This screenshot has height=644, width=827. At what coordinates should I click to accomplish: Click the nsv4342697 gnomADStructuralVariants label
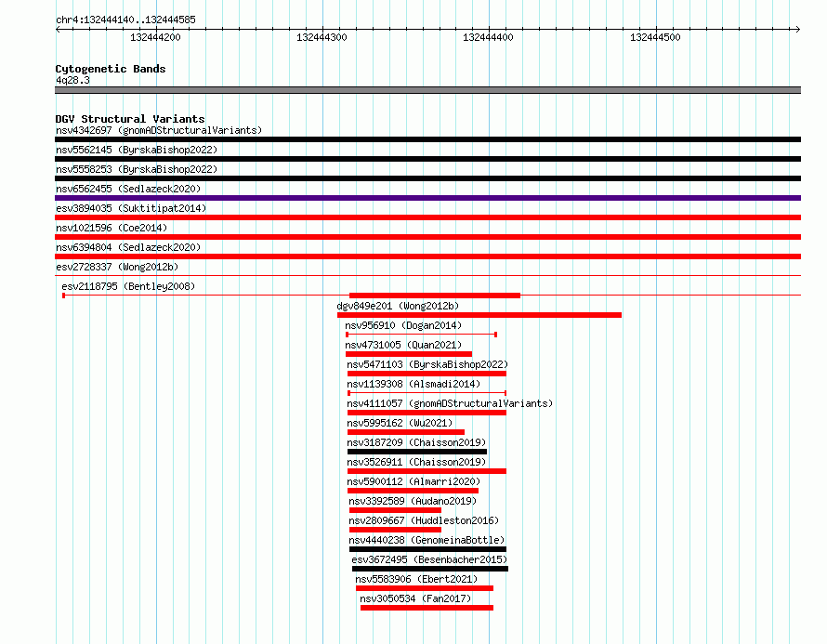pyautogui.click(x=159, y=130)
